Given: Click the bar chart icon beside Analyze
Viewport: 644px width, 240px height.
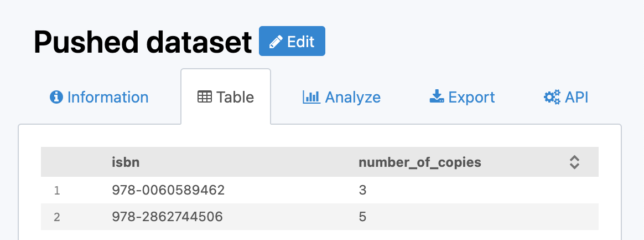Looking at the screenshot, I should [311, 98].
